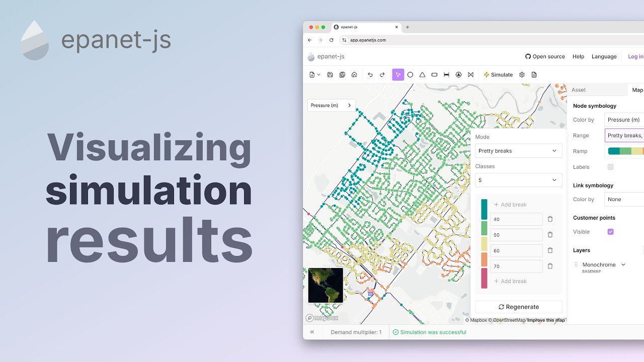
Task: Expand the Pressure (m) map legend
Action: pos(332,105)
